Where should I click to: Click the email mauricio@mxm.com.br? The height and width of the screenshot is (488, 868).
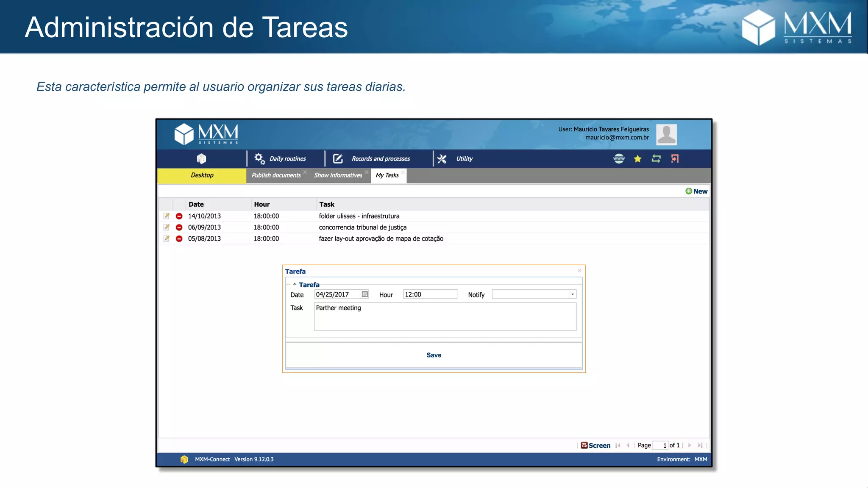tap(617, 137)
